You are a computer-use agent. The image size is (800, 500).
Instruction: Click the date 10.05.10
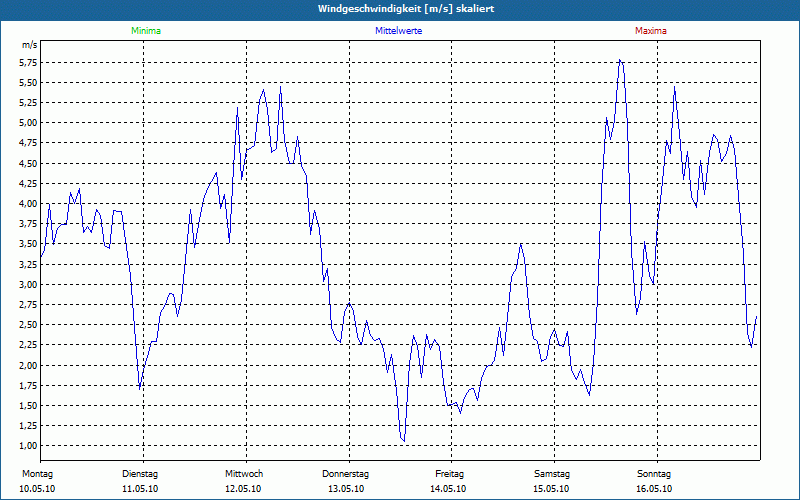point(37,489)
